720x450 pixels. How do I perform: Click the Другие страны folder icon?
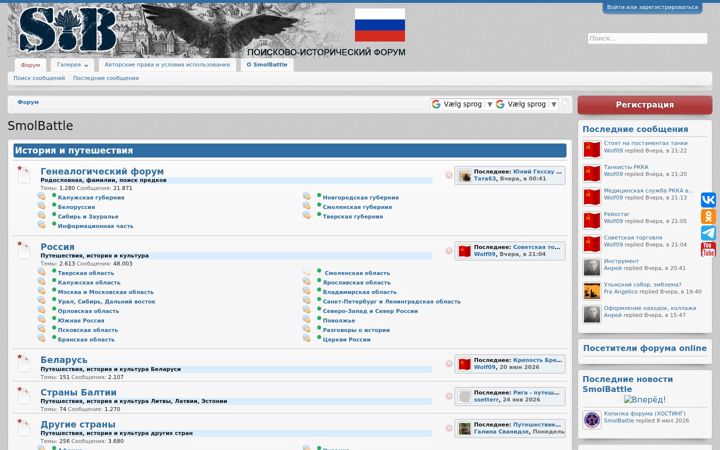(23, 428)
